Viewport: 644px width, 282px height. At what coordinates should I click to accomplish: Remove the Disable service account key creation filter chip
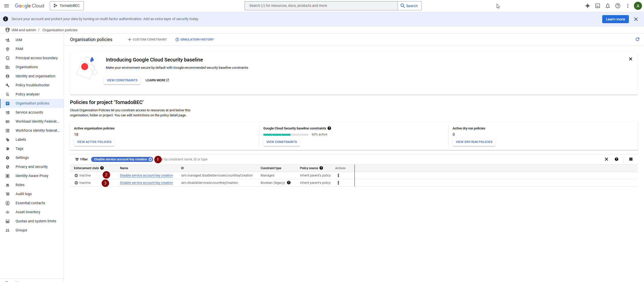pos(150,159)
